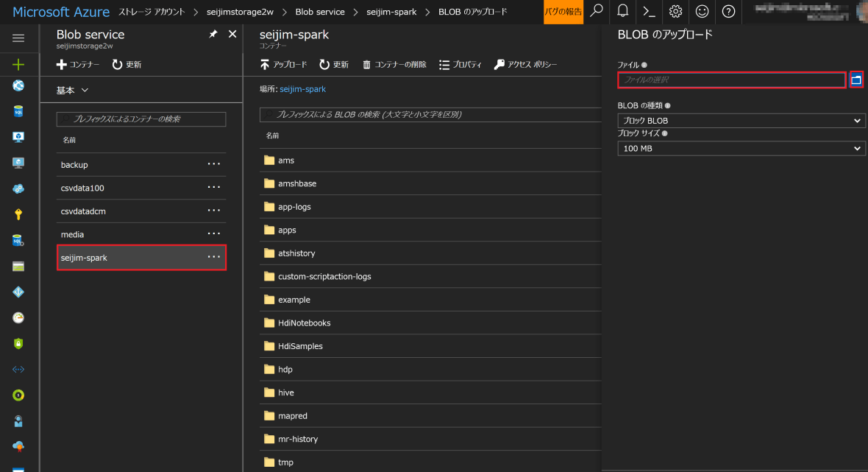Collapse the 基本 section chevron

point(85,91)
